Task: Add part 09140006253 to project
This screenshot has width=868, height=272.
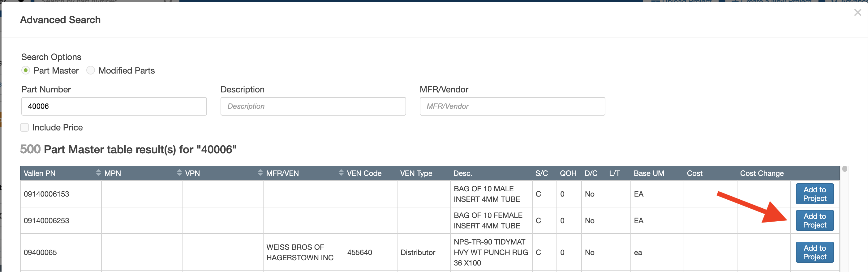Action: pos(814,220)
